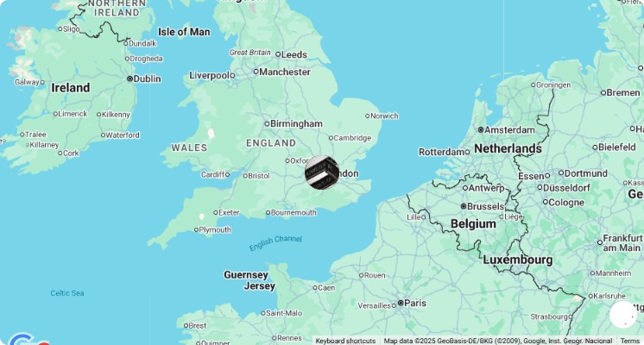Click the Manchester city label
The height and width of the screenshot is (345, 644).
[x=285, y=72]
